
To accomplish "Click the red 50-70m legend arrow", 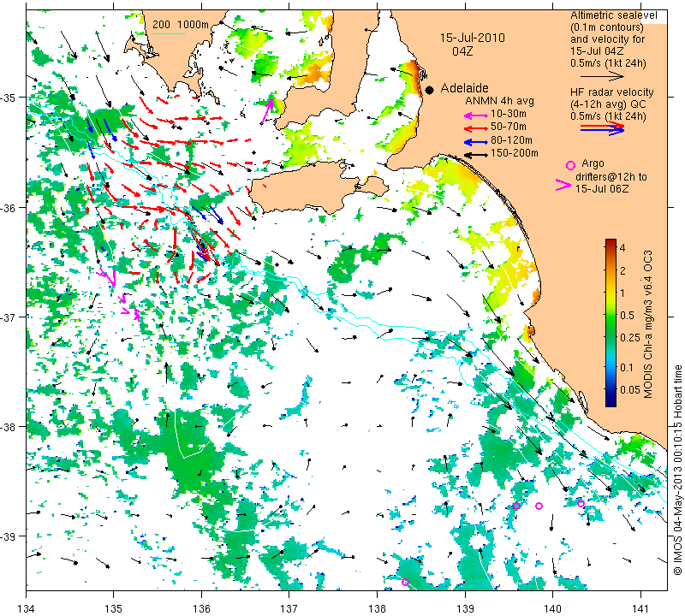I will (x=475, y=128).
